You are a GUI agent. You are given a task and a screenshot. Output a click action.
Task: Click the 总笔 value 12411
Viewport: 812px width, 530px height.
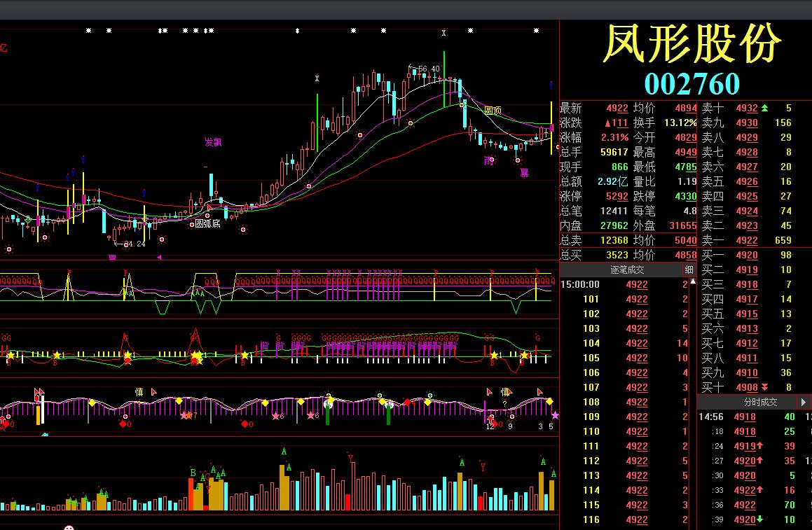click(x=614, y=211)
